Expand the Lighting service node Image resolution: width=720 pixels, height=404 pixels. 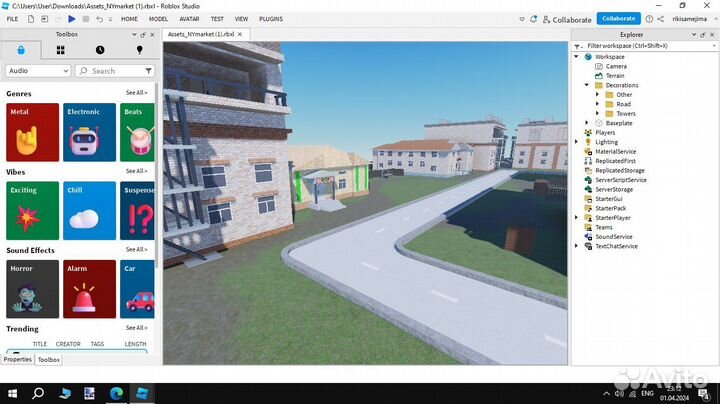tap(577, 142)
